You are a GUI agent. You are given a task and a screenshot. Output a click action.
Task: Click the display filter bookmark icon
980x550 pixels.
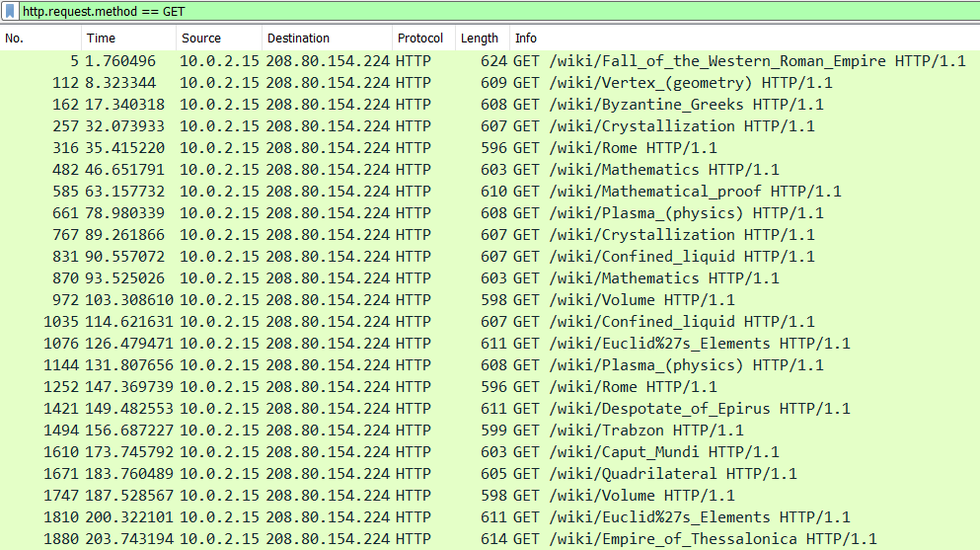pyautogui.click(x=10, y=11)
